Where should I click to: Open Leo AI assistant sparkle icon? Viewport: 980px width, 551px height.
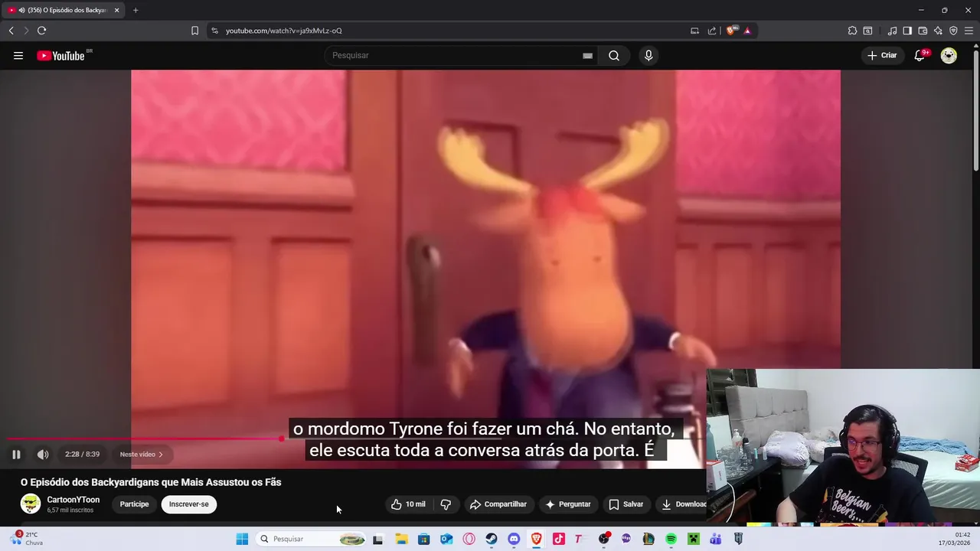coord(938,31)
